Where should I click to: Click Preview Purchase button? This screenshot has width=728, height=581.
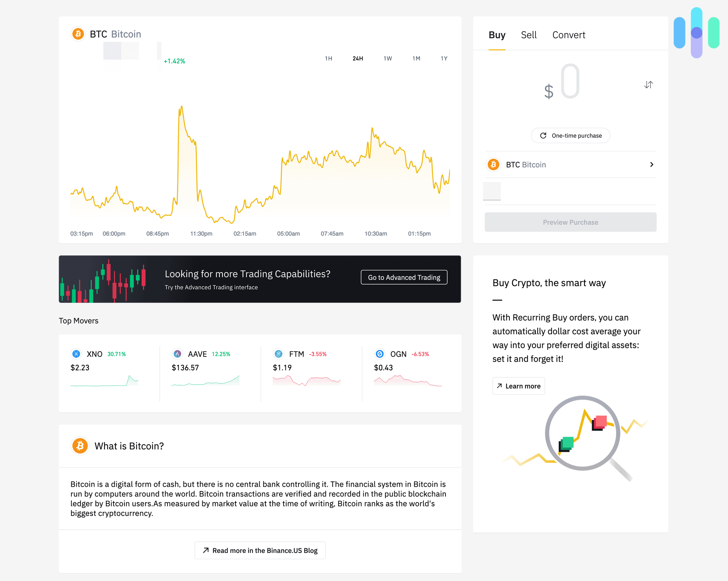click(570, 222)
